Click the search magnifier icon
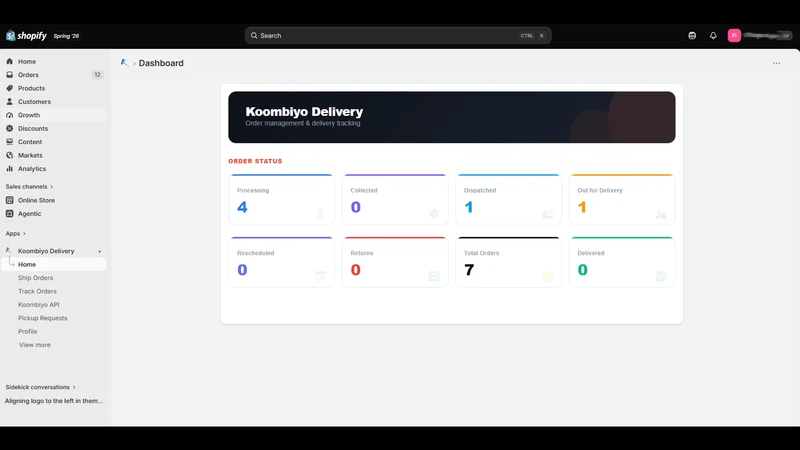Image resolution: width=800 pixels, height=450 pixels. tap(254, 35)
